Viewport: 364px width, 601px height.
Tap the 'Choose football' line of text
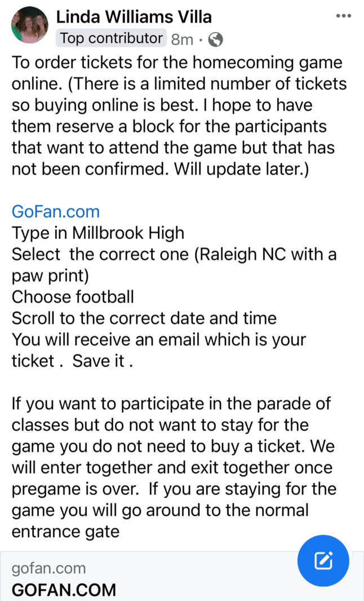point(73,297)
